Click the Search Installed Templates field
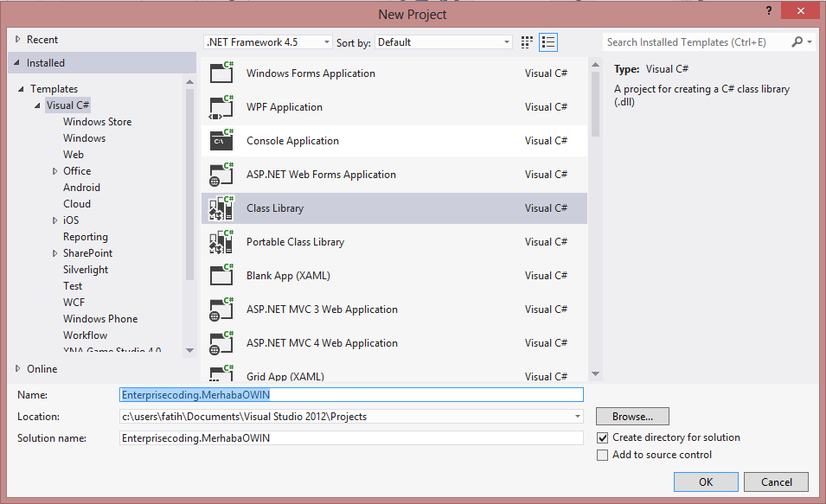Screen dimensions: 826x504 (x=696, y=42)
